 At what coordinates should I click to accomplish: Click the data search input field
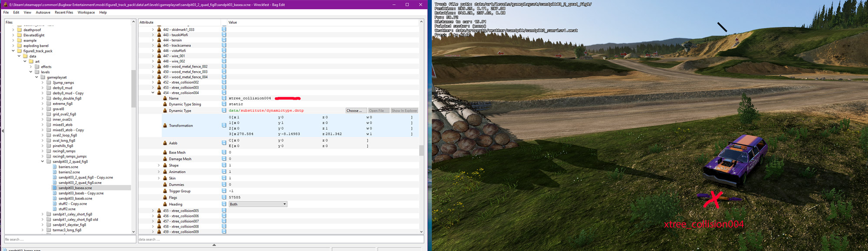[281, 239]
